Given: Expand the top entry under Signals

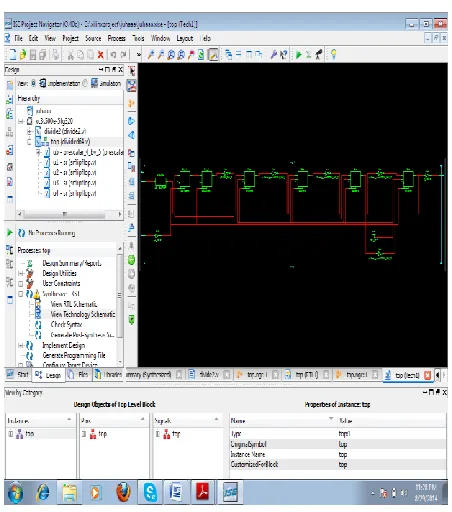Looking at the screenshot, I should 158,434.
